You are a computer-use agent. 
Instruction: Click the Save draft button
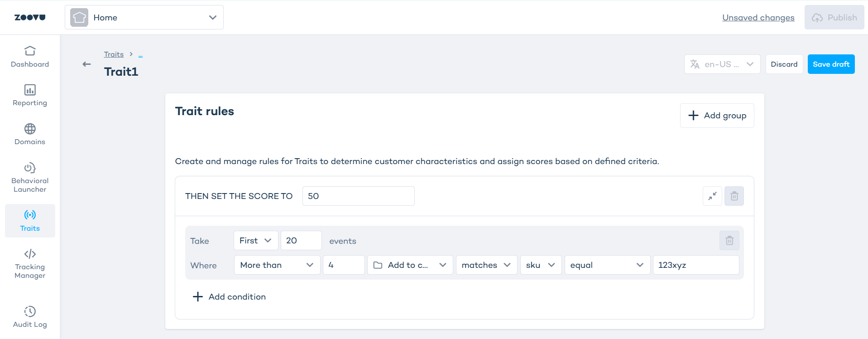831,64
